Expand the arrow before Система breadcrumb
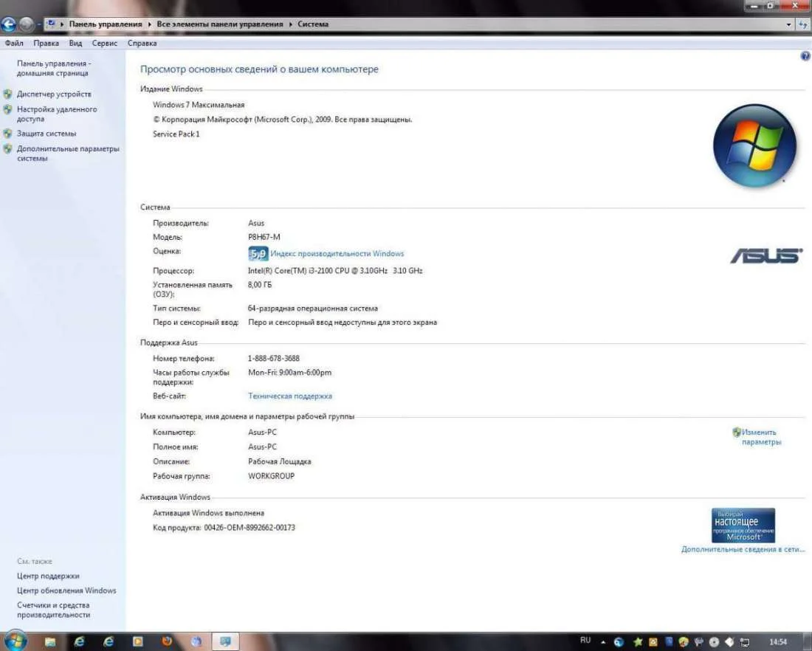Screen dimensions: 812x651 click(x=291, y=24)
